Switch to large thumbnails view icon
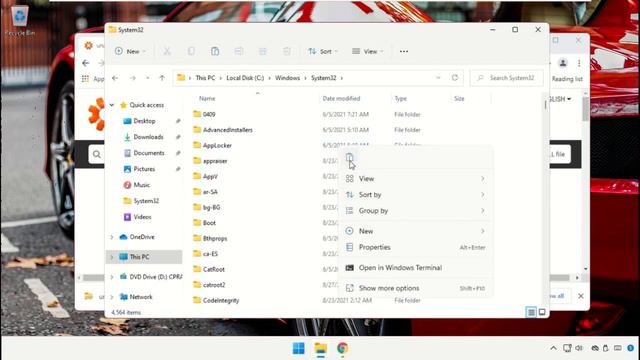This screenshot has height=360, width=640. [x=542, y=312]
